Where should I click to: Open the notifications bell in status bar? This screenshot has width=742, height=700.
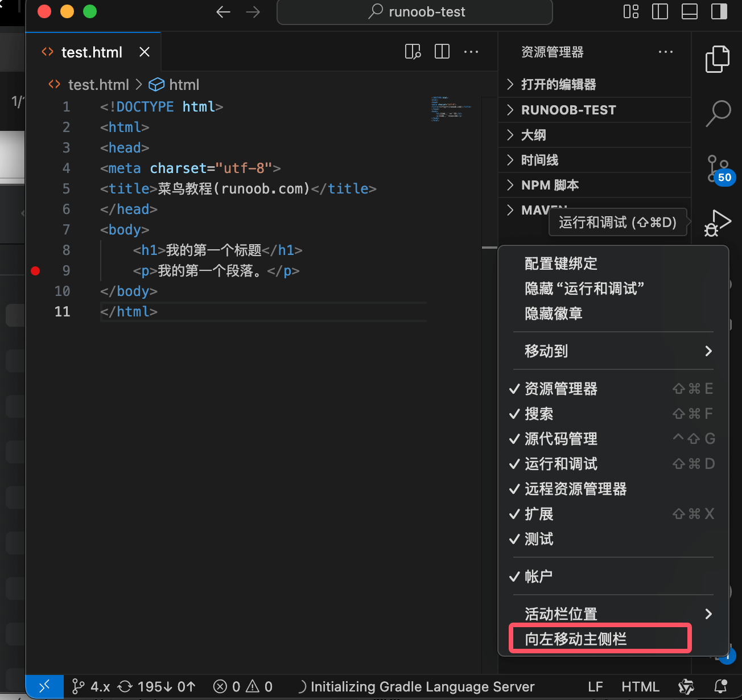point(720,686)
